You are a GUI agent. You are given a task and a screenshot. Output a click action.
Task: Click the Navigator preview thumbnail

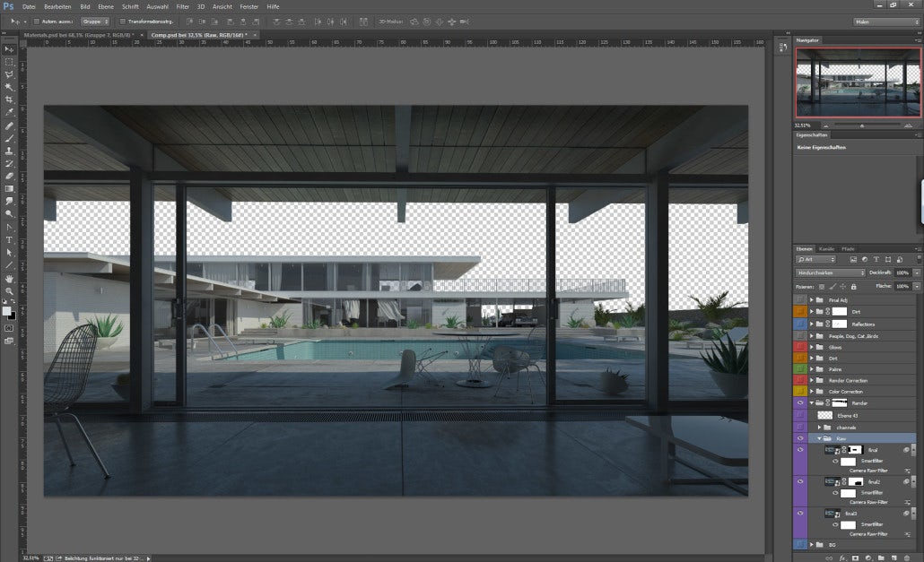point(858,83)
